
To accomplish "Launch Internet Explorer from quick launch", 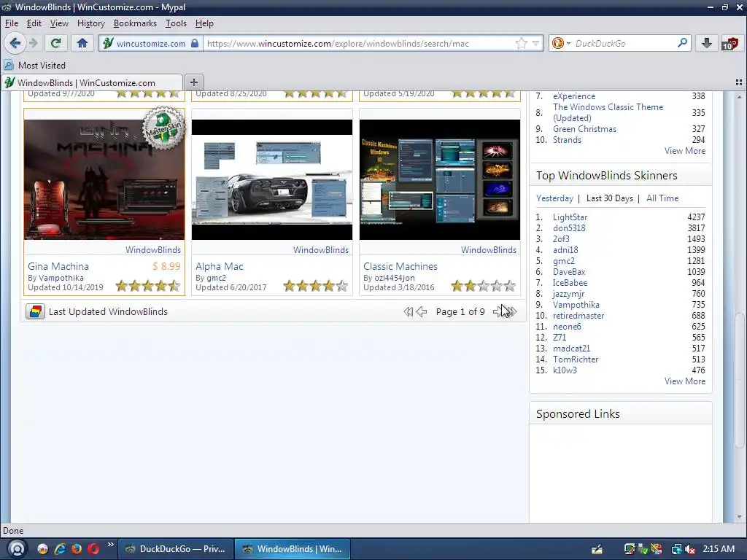I will point(60,549).
